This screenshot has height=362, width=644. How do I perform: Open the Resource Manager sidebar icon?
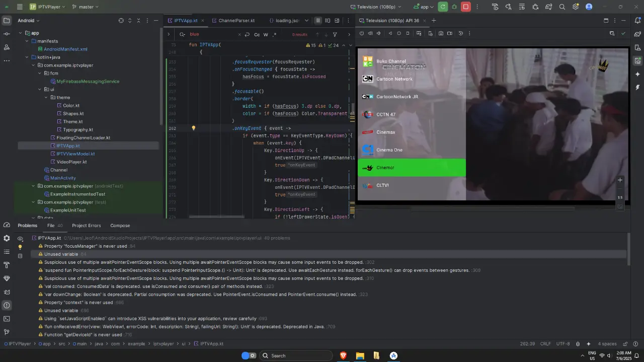coord(7,47)
